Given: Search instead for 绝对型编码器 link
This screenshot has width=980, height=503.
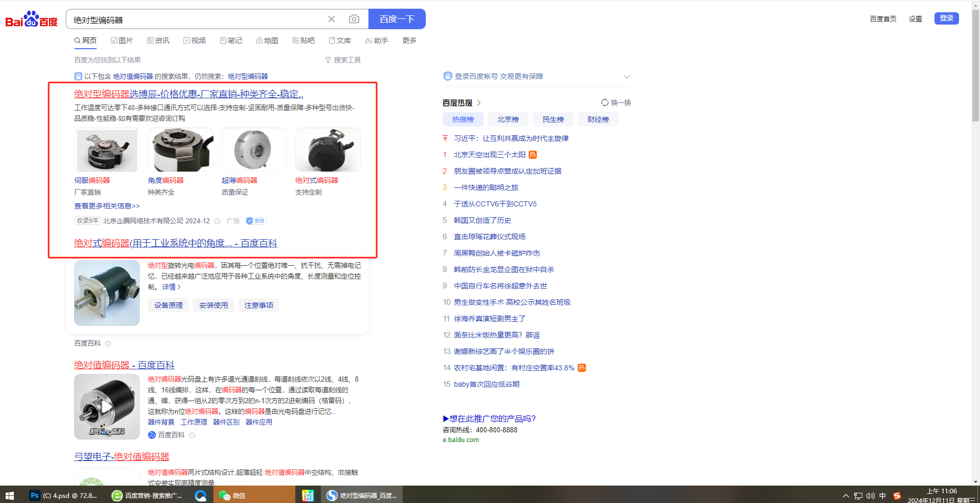Looking at the screenshot, I should click(x=248, y=76).
